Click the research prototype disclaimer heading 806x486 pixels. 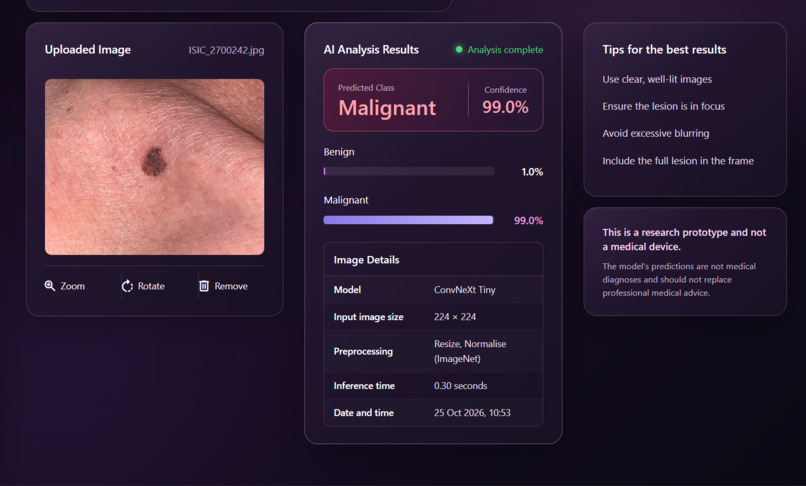[x=684, y=239]
